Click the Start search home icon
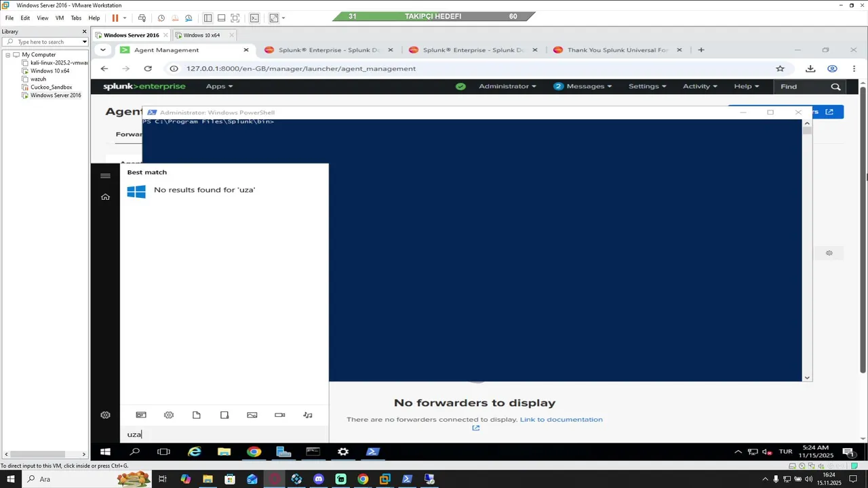This screenshot has height=488, width=868. pos(105,197)
